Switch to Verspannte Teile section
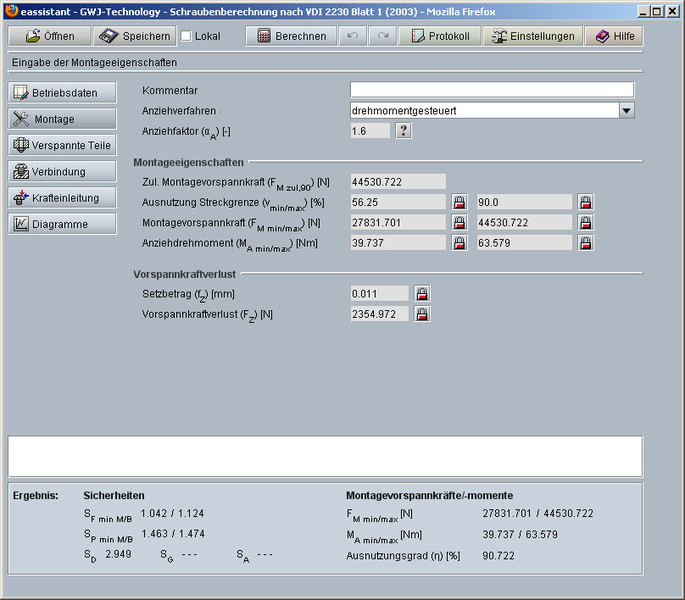Image resolution: width=685 pixels, height=600 pixels. click(x=62, y=145)
